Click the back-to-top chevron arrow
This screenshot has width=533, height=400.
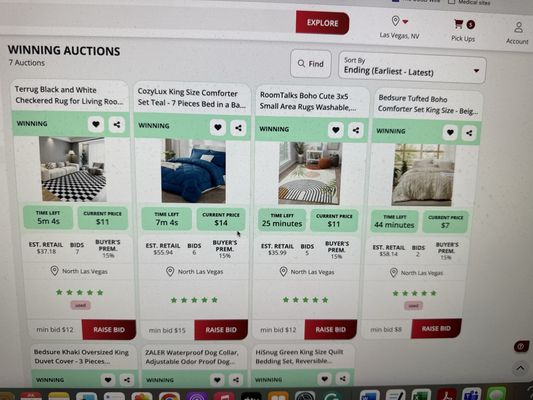click(520, 368)
